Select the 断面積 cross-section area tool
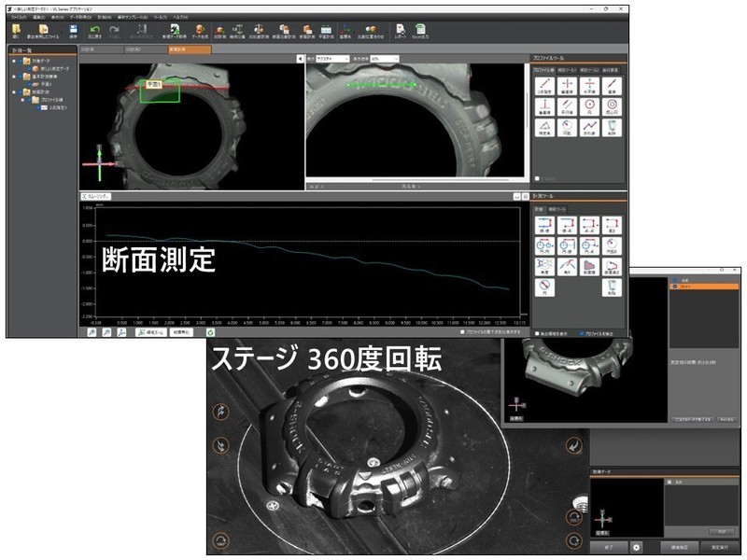 589,267
